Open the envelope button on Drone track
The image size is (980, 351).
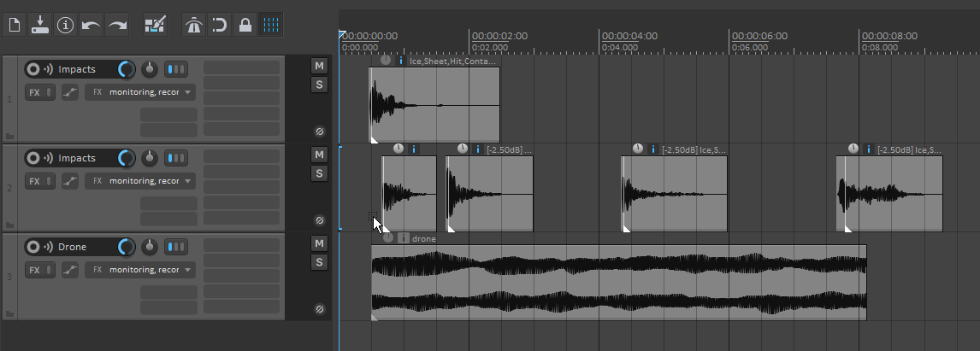pyautogui.click(x=70, y=270)
